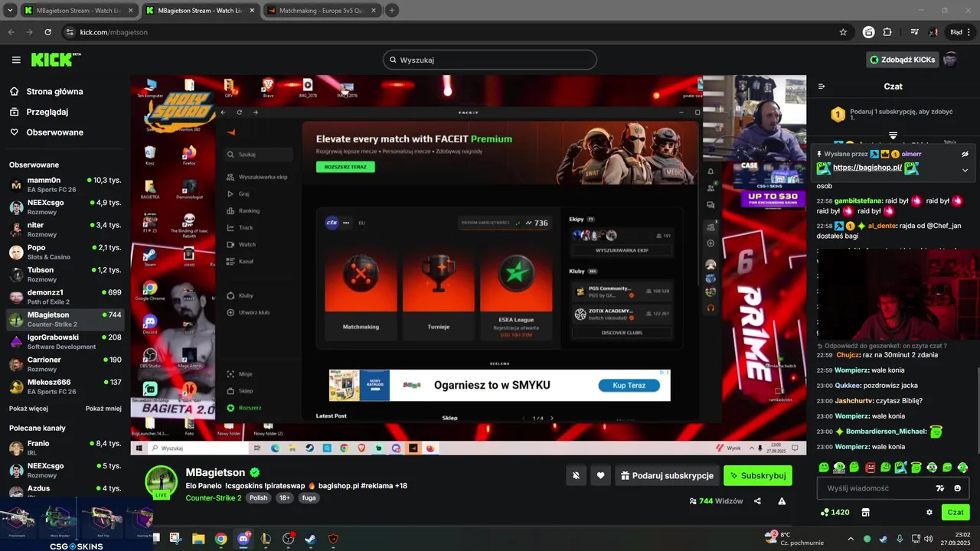Share the stream
This screenshot has height=551, width=980.
(x=757, y=501)
